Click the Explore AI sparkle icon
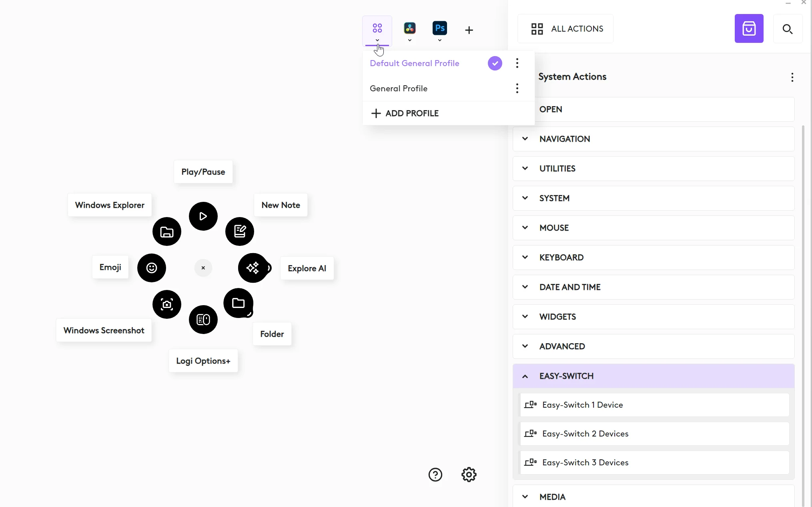The image size is (812, 507). [x=253, y=268]
